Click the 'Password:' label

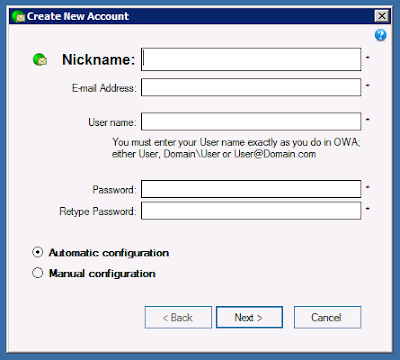pyautogui.click(x=115, y=190)
